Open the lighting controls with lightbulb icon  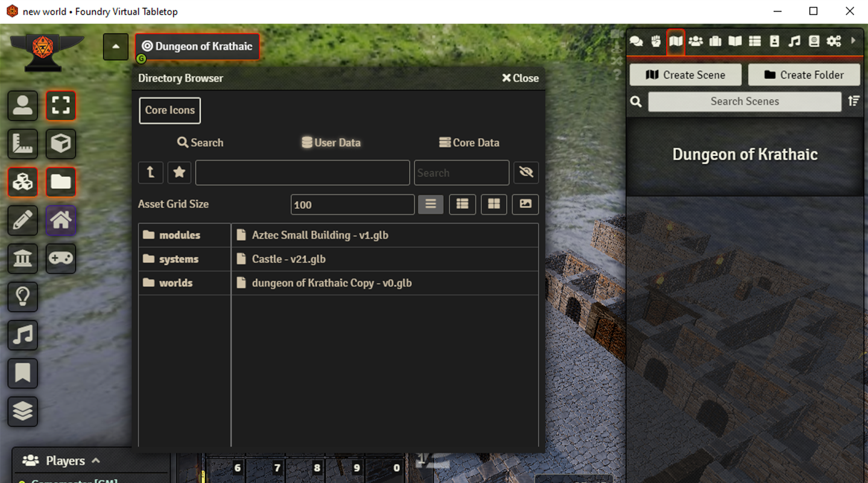point(22,296)
